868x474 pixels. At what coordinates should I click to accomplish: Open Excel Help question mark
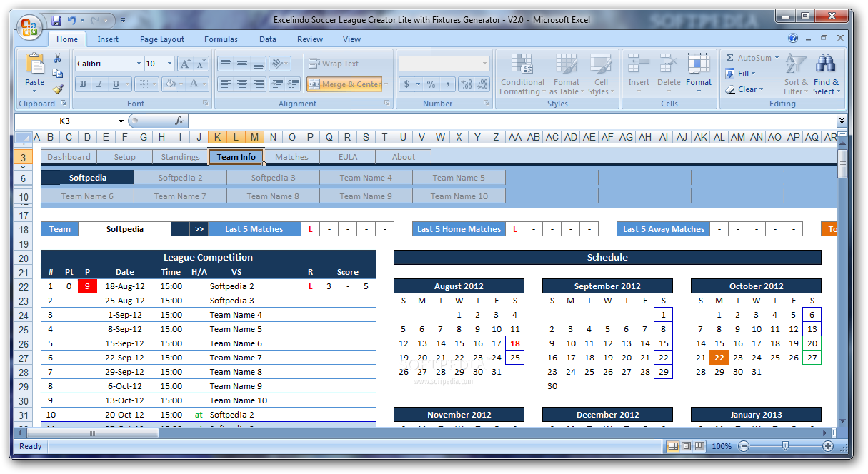[793, 39]
